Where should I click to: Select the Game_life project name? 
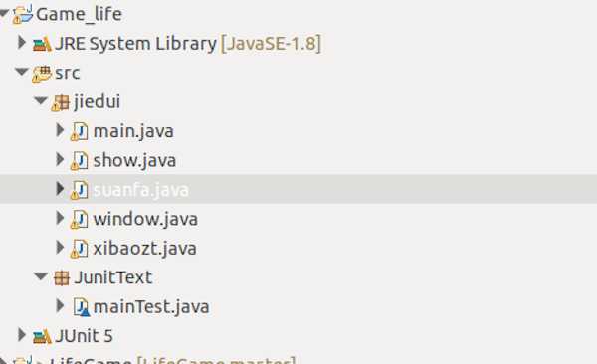[x=79, y=15]
